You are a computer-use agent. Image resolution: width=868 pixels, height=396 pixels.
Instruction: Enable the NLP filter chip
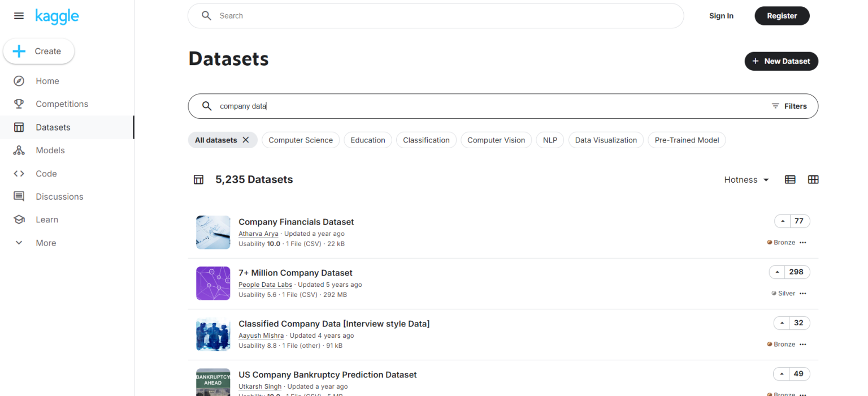550,140
